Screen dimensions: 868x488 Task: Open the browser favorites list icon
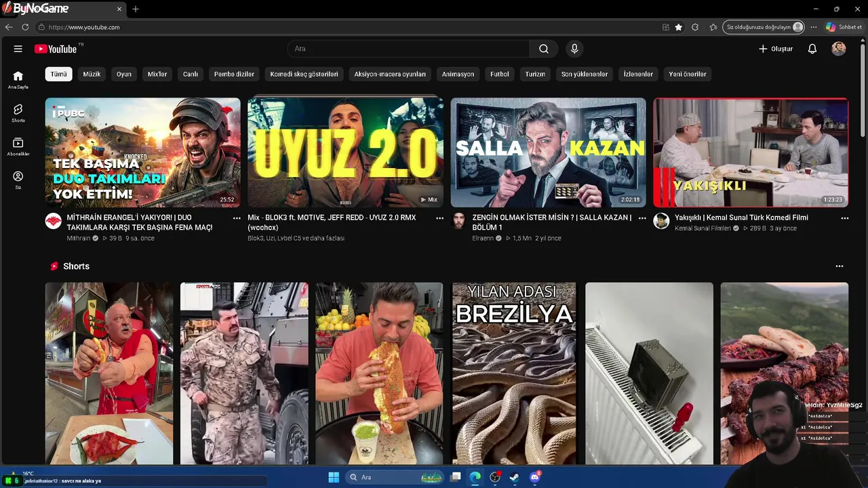[713, 27]
